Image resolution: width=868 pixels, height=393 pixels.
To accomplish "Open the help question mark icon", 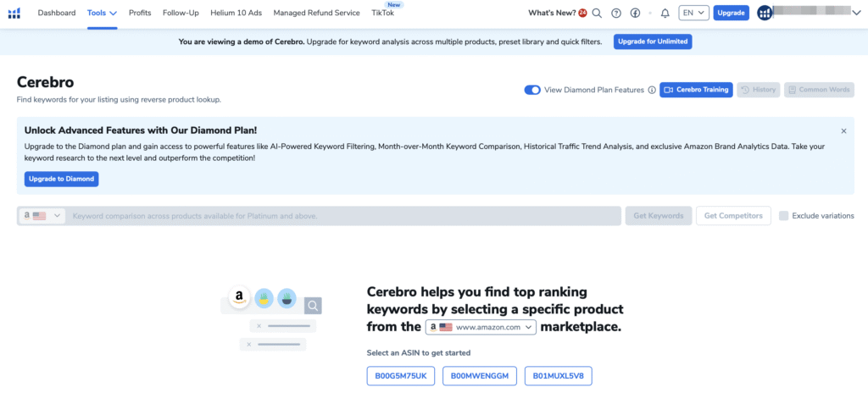I will point(616,13).
